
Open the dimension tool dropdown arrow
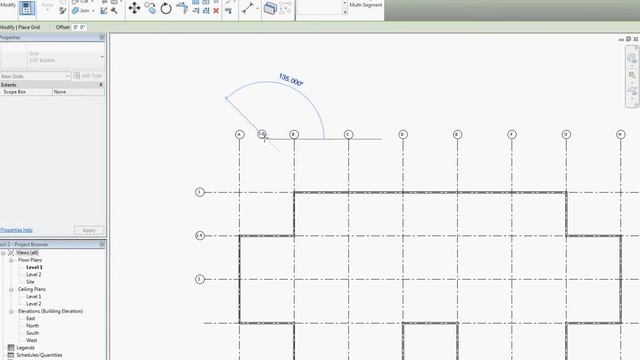click(258, 8)
